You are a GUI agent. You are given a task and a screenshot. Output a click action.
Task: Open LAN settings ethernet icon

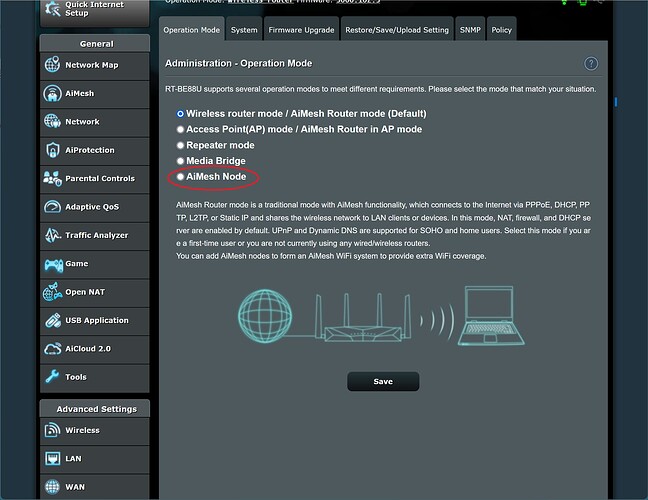(x=52, y=458)
